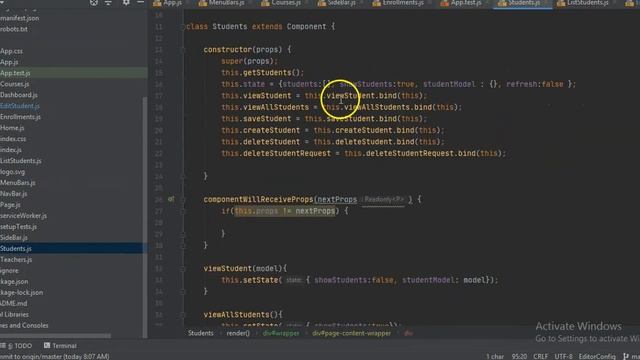Open Students.js in the project tree
The image size is (640, 360).
16,248
